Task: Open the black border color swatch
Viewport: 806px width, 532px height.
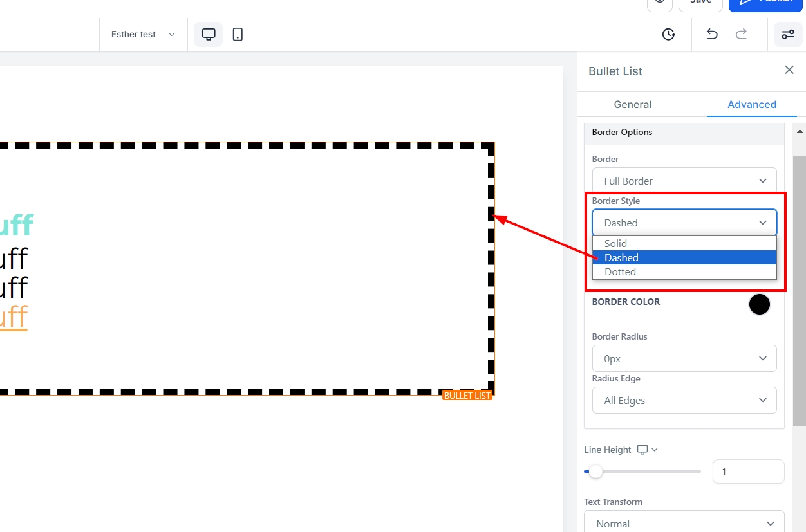Action: click(759, 304)
